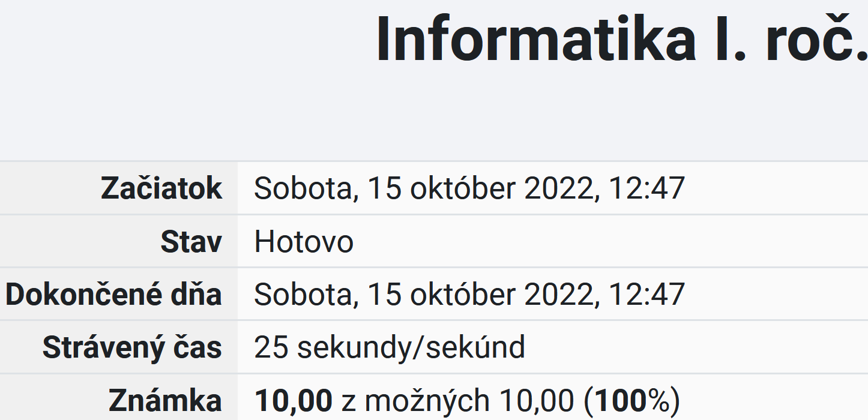Viewport: 868px width, 420px height.
Task: Select the Známka row label
Action: pyautogui.click(x=165, y=400)
